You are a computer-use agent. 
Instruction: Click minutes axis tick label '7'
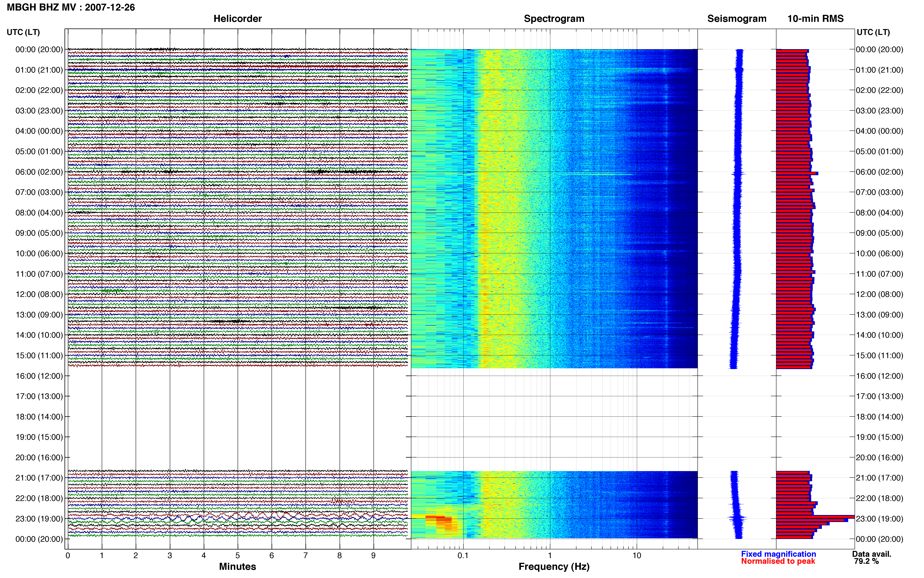coord(306,556)
